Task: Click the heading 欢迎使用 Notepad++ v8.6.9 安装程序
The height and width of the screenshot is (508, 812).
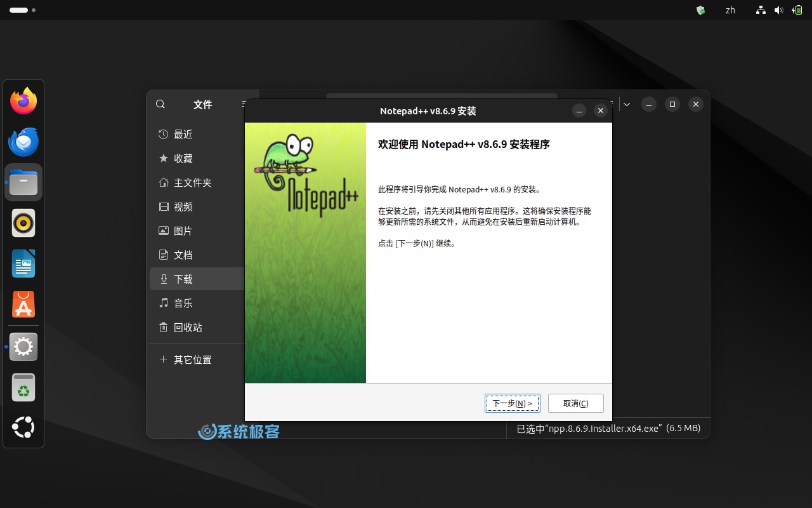Action: tap(464, 144)
